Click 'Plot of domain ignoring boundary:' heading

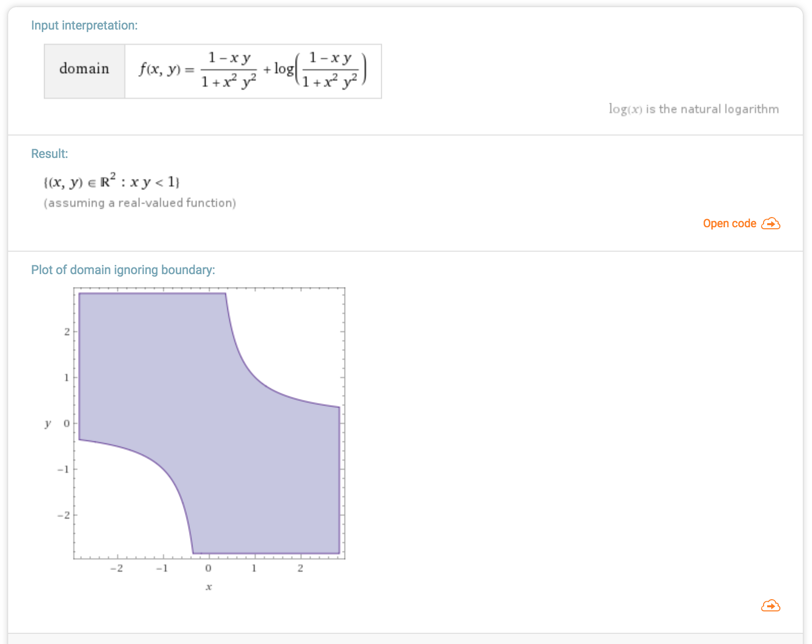(x=123, y=270)
